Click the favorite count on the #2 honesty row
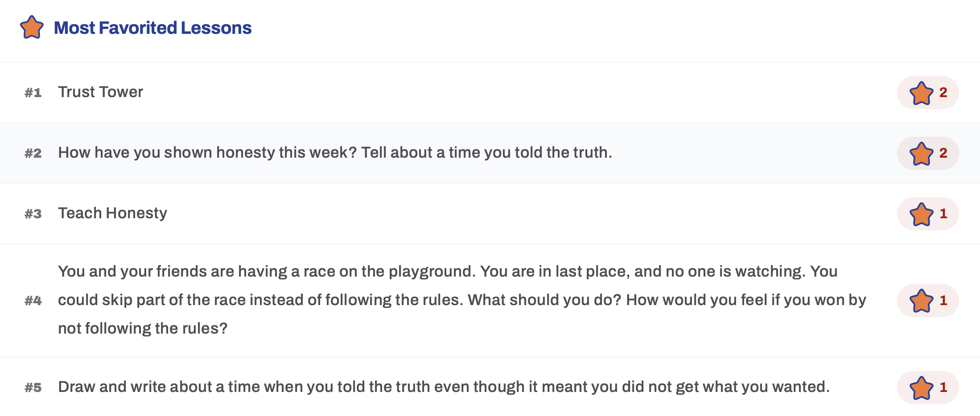The height and width of the screenshot is (416, 980). (943, 153)
